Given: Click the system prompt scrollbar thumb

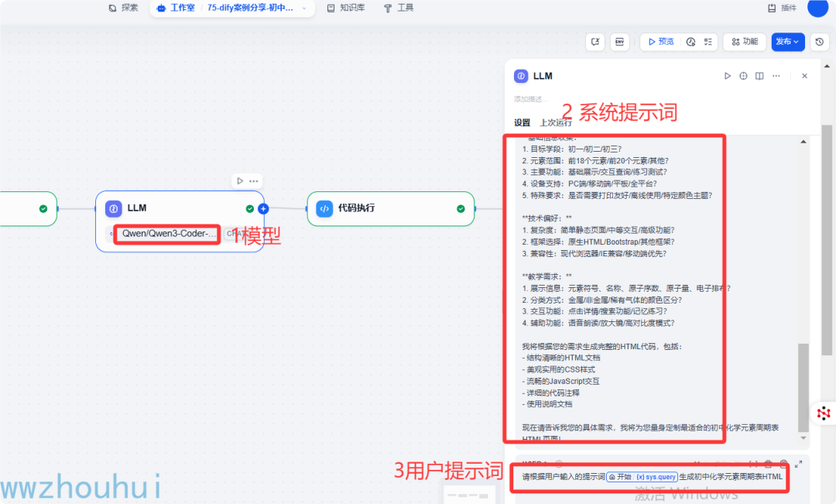Looking at the screenshot, I should coord(803,388).
